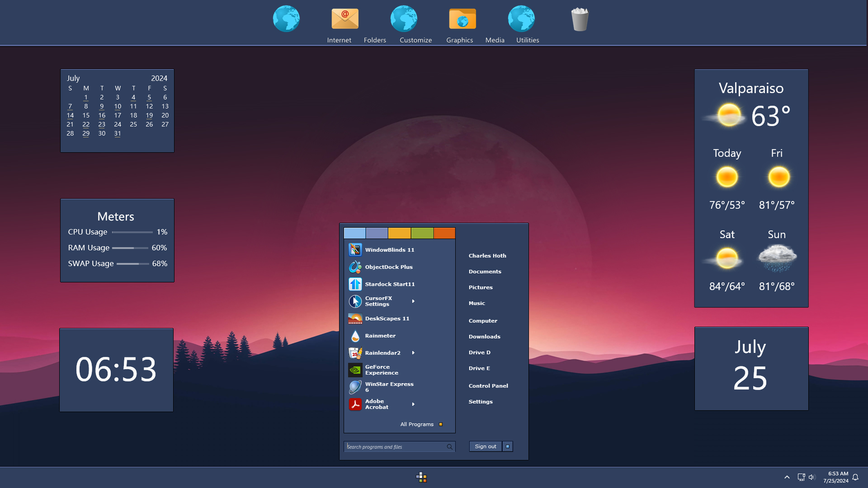
Task: Expand CursorFX Settings submenu arrow
Action: point(413,301)
